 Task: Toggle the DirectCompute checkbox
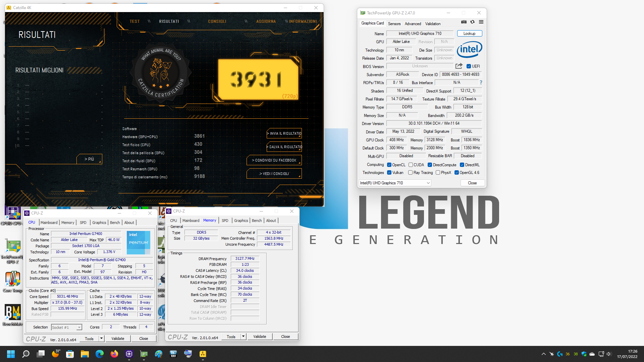430,165
